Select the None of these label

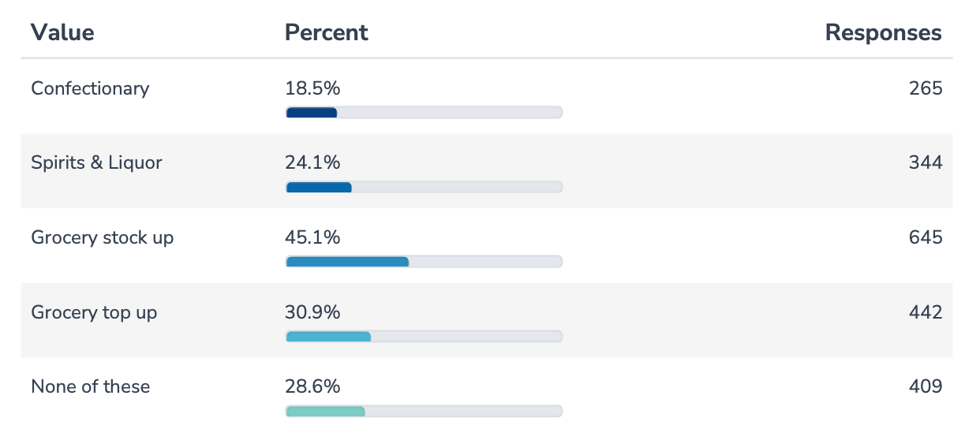[90, 386]
